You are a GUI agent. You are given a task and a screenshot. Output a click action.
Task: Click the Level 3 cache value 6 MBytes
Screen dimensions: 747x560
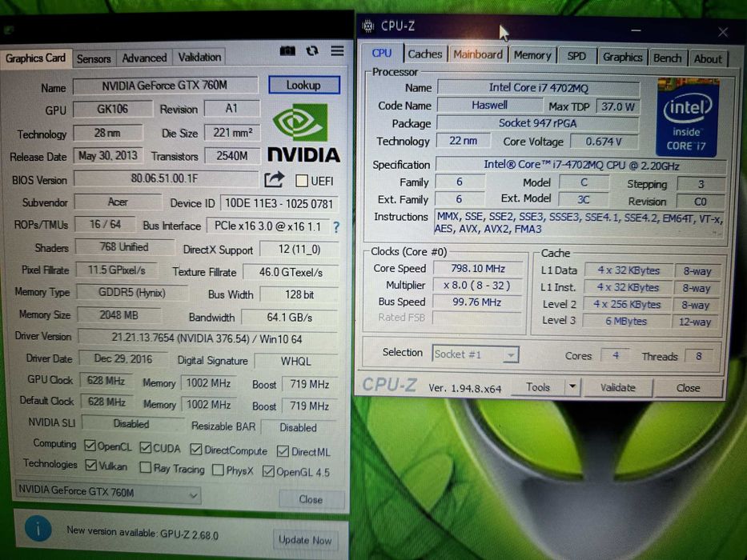pos(626,322)
